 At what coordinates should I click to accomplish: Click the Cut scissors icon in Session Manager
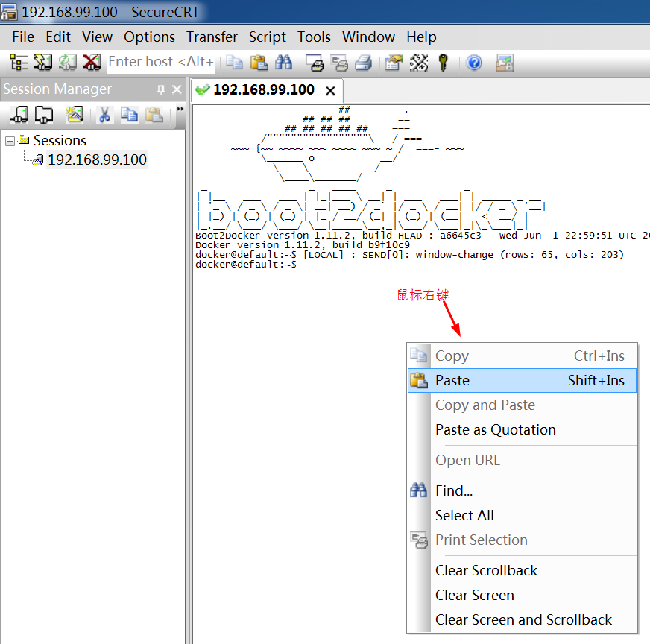tap(104, 116)
